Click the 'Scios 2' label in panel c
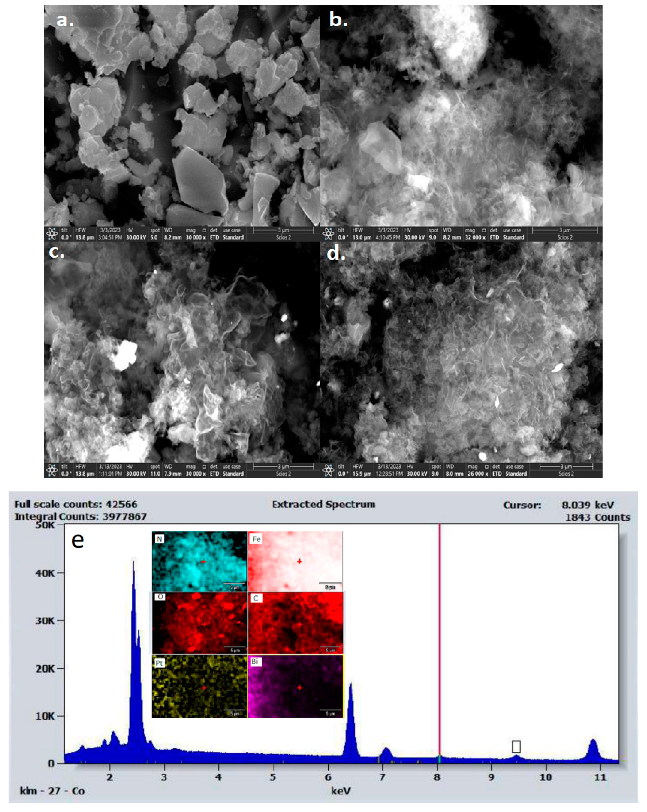 coord(283,474)
